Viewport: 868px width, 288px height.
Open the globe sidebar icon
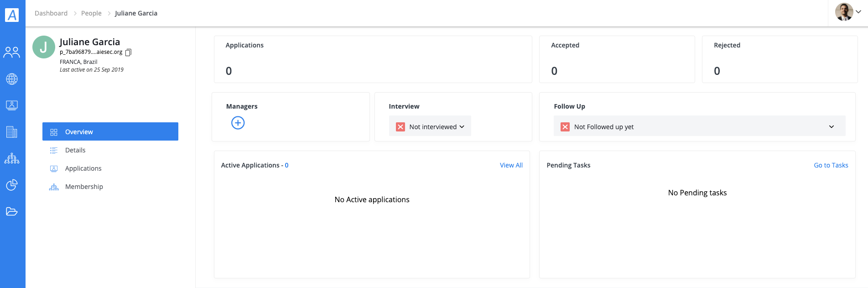12,79
